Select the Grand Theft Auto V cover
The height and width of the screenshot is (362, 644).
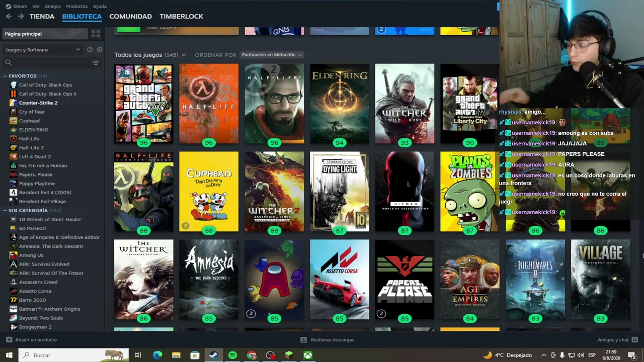click(x=144, y=104)
